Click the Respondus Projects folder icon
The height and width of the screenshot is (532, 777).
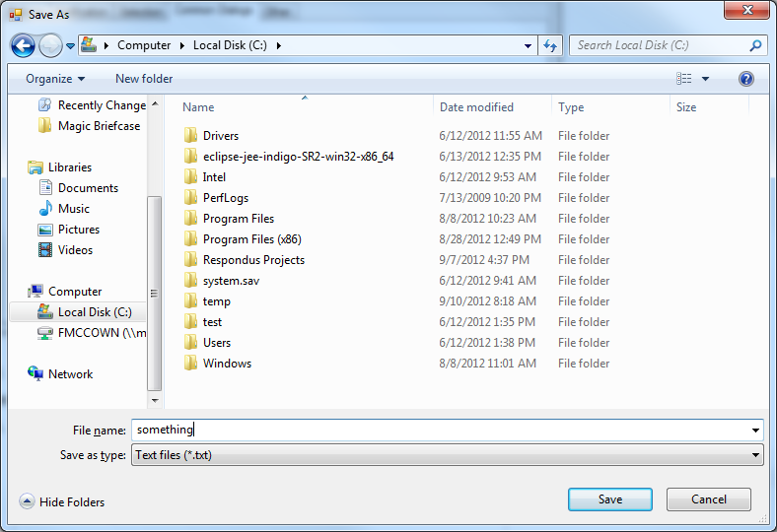[x=190, y=260]
